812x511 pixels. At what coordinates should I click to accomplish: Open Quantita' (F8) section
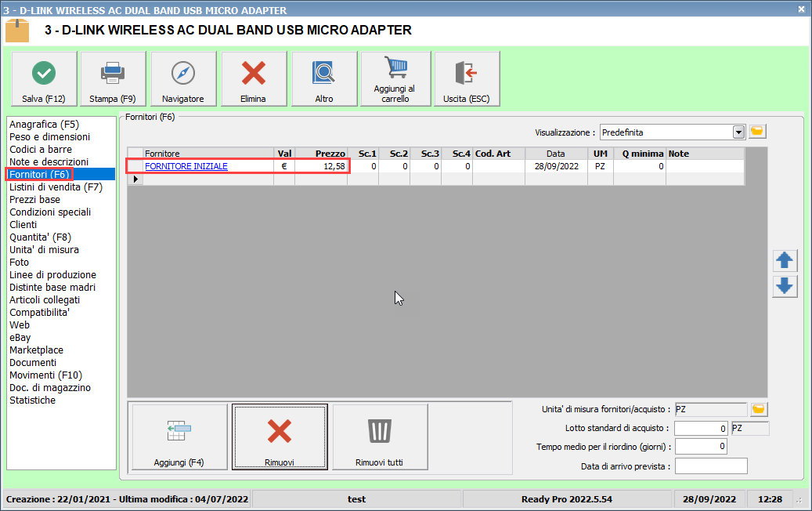point(41,237)
